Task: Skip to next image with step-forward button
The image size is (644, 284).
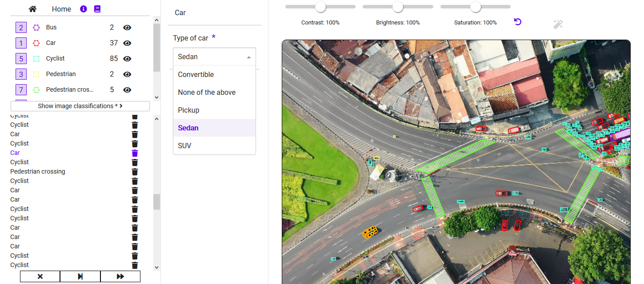Action: (80, 276)
